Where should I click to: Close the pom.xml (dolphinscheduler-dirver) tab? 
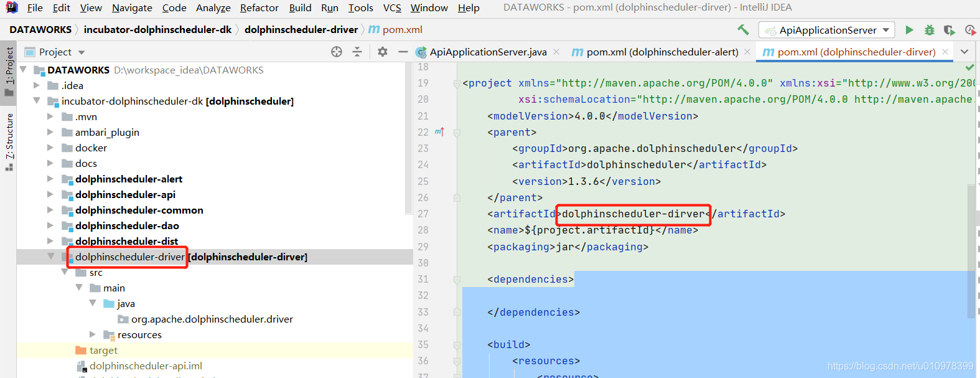tap(945, 52)
